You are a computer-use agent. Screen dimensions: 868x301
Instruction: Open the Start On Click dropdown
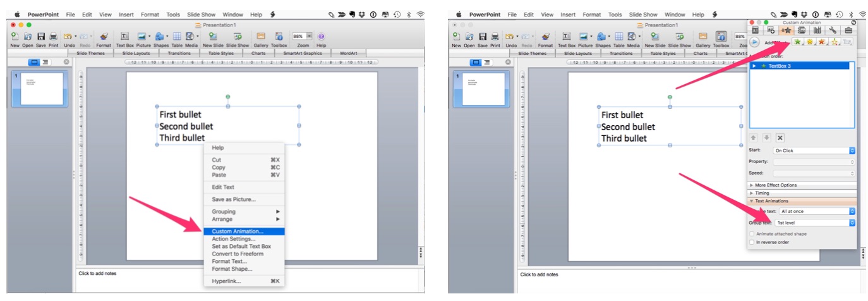click(x=814, y=150)
